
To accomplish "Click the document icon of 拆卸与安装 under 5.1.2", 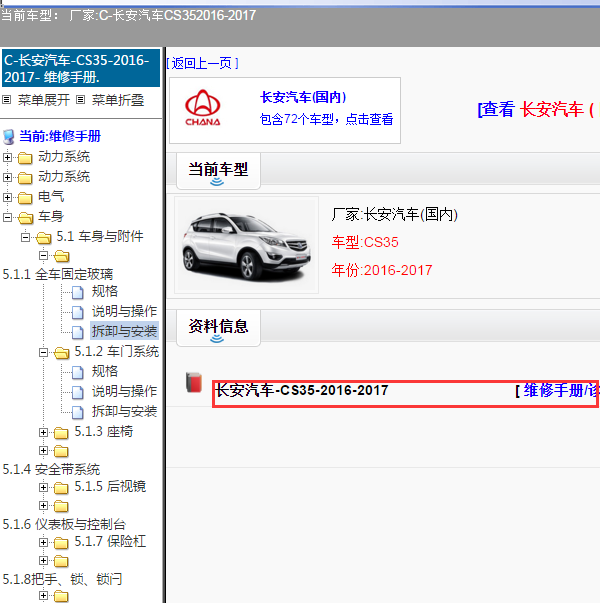I will 78,412.
